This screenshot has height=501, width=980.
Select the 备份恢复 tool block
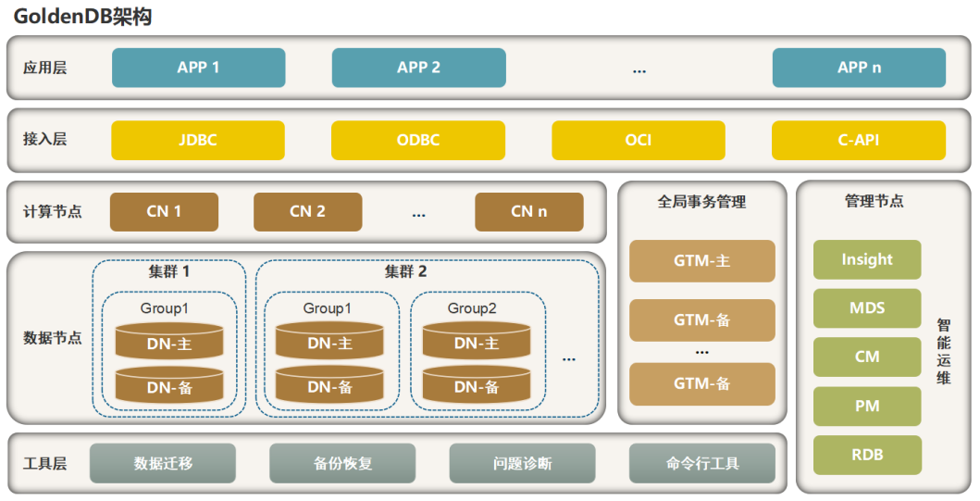(x=342, y=463)
